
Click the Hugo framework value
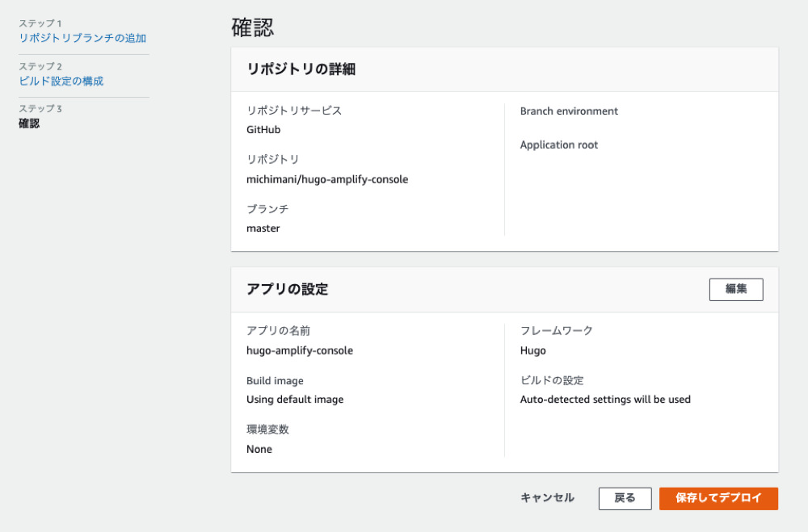pos(533,350)
